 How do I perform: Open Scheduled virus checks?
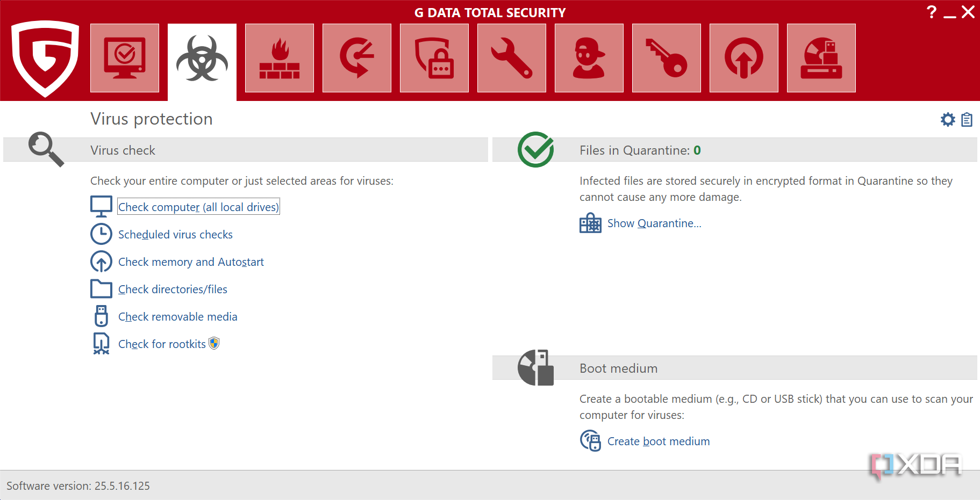coord(175,234)
